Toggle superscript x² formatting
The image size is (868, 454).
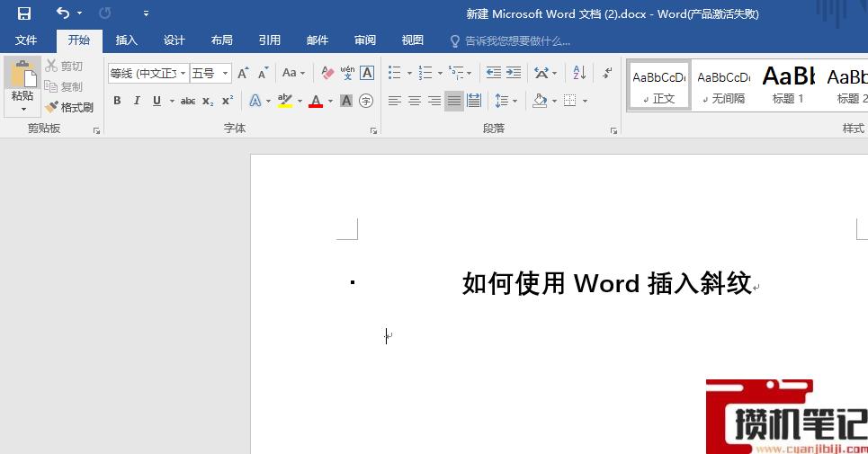[x=228, y=101]
